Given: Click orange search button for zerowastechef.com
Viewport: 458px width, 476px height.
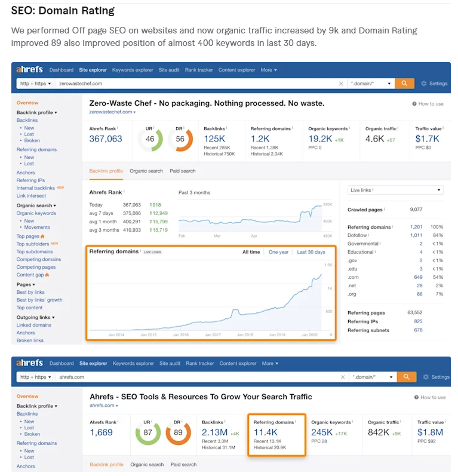Looking at the screenshot, I should point(404,83).
